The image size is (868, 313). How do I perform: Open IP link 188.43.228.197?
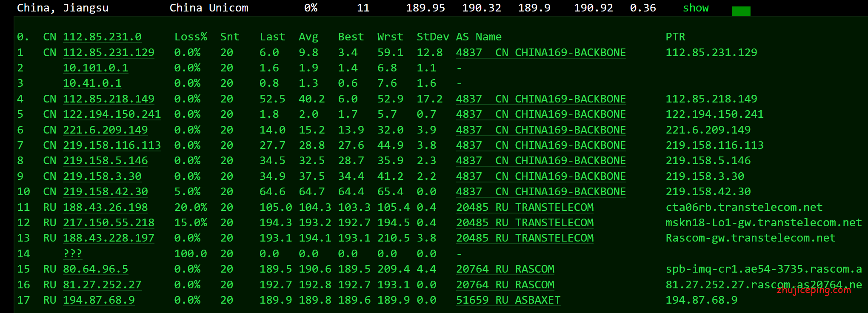(x=108, y=238)
